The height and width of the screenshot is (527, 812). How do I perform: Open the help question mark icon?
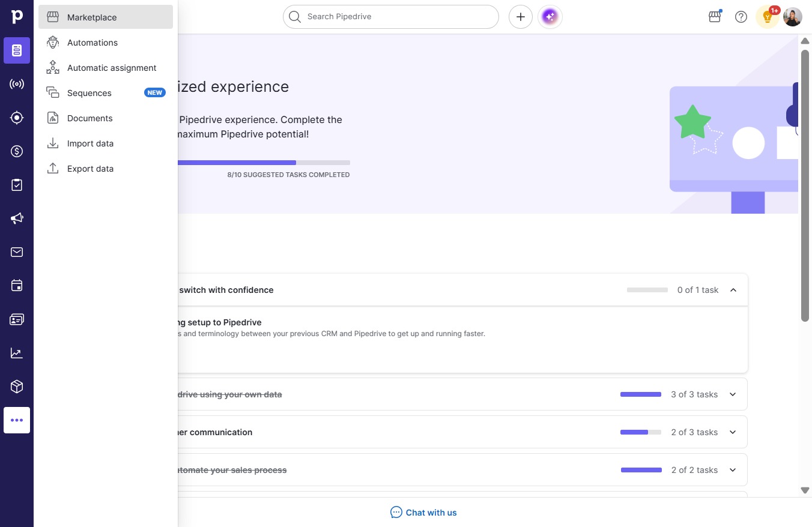(x=741, y=17)
